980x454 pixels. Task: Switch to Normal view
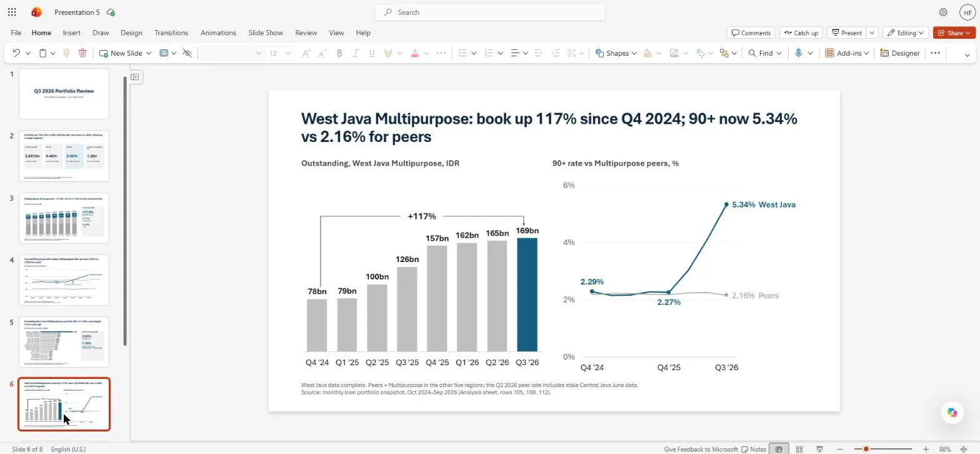tap(779, 449)
